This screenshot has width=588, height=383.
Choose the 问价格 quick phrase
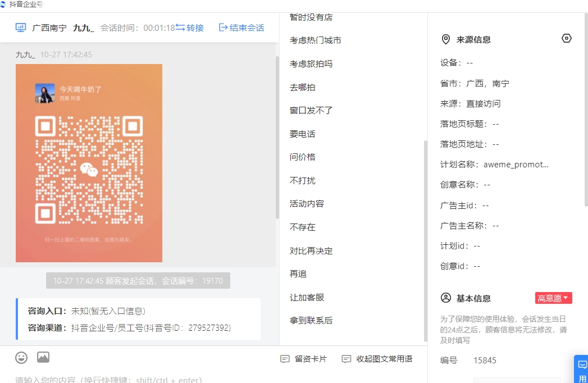pyautogui.click(x=302, y=157)
